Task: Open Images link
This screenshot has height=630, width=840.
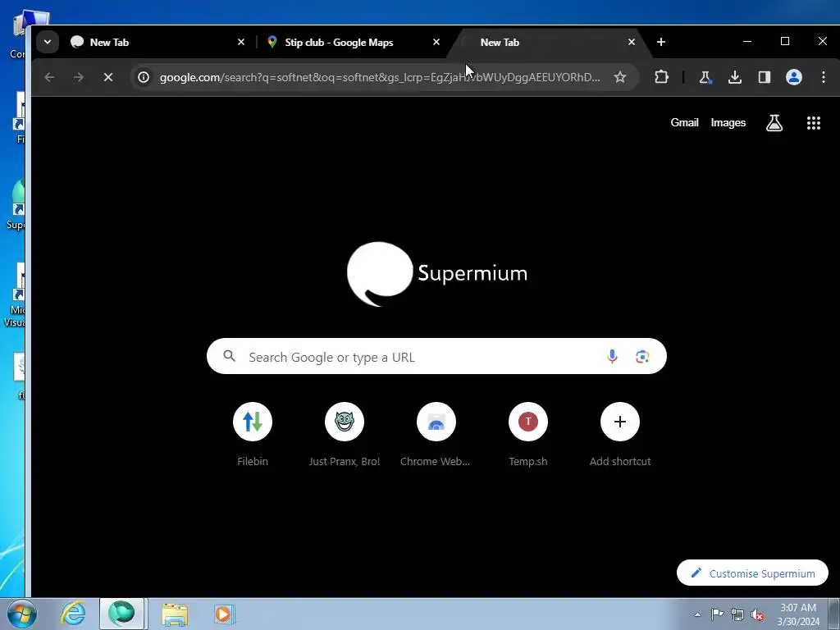Action: [728, 123]
